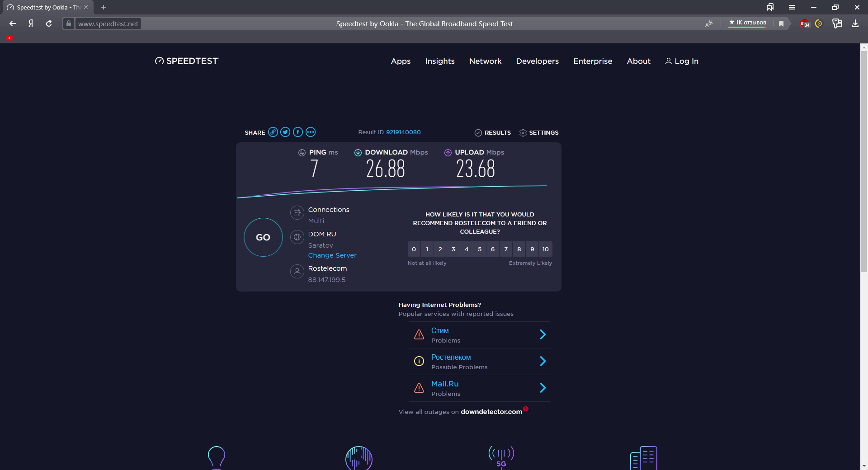Open SETTINGS
Image resolution: width=868 pixels, height=470 pixels.
(x=539, y=132)
